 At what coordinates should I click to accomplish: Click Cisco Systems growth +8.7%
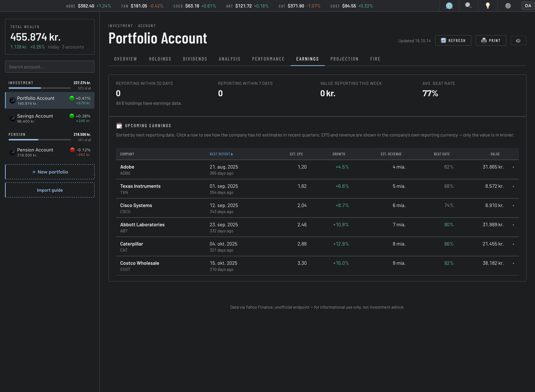click(x=342, y=205)
